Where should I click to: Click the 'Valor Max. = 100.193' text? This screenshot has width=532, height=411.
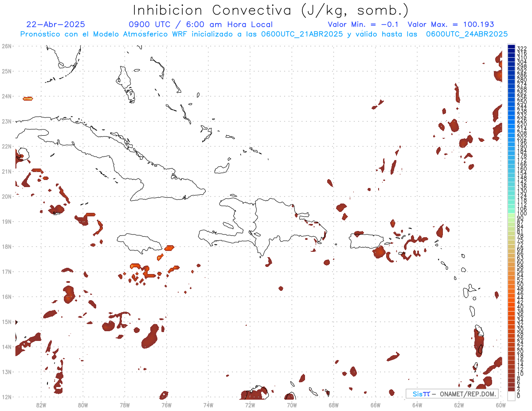click(450, 24)
